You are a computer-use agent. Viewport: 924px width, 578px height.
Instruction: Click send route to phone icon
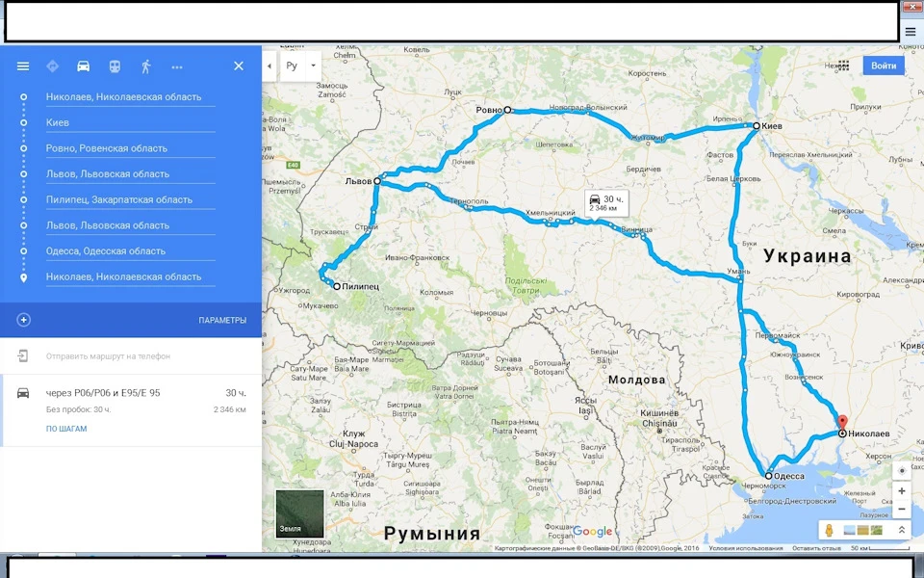coord(22,355)
